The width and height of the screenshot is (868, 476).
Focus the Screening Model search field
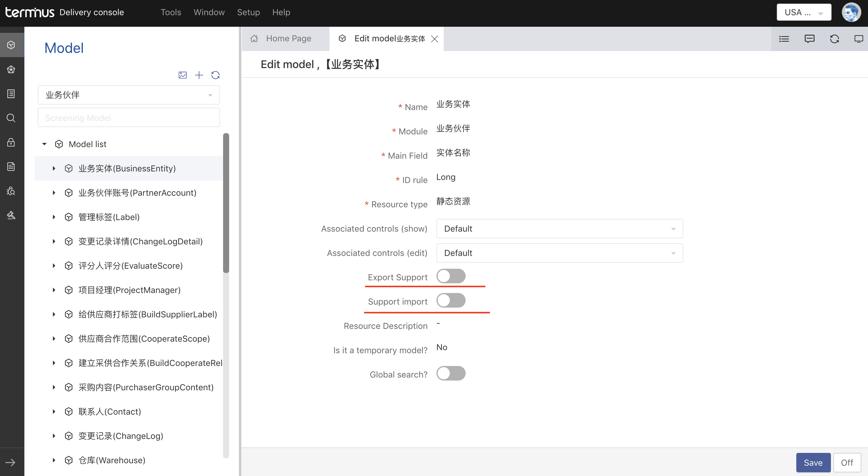129,118
